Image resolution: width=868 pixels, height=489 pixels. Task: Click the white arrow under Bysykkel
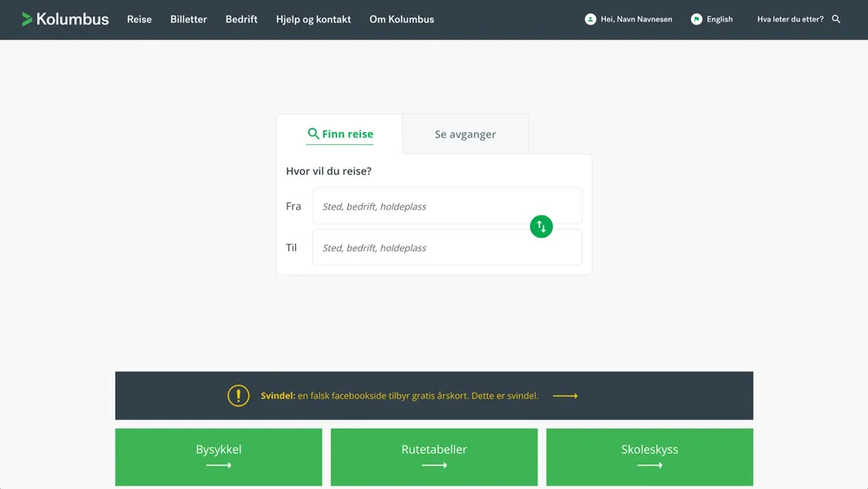(219, 466)
